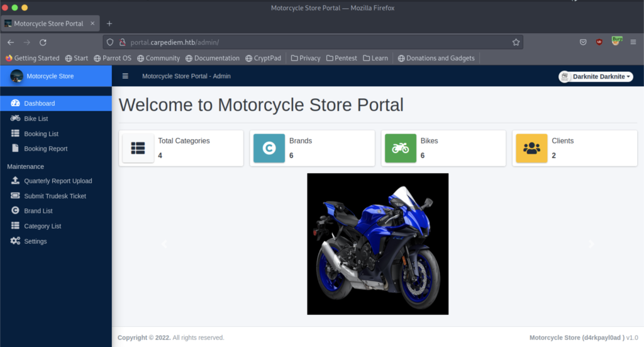This screenshot has height=347, width=644.
Task: Select Booking List sidebar item
Action: click(41, 134)
